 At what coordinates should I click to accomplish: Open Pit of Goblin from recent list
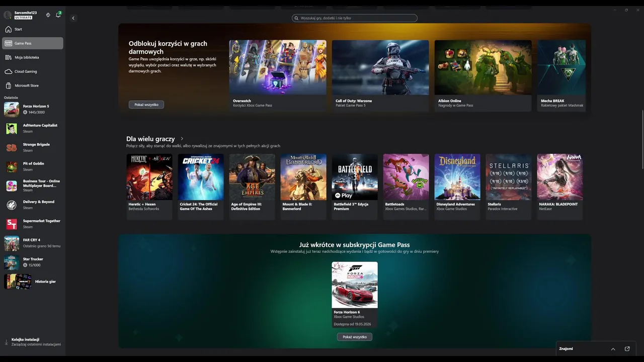[x=33, y=166]
